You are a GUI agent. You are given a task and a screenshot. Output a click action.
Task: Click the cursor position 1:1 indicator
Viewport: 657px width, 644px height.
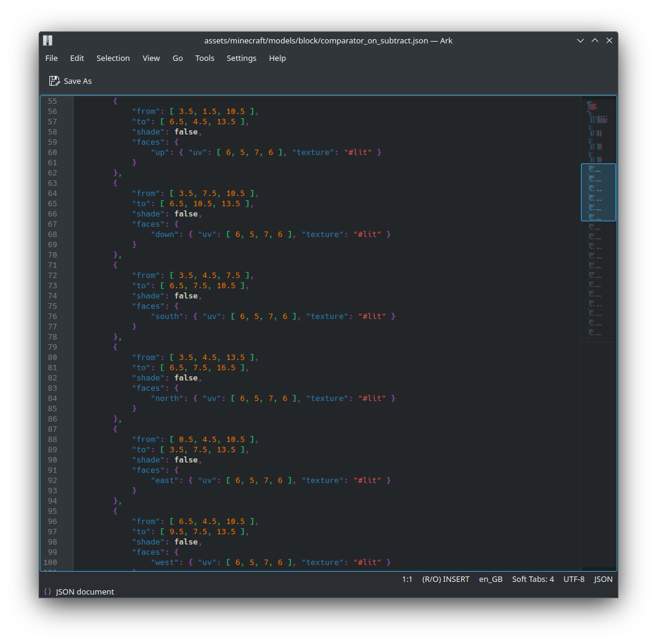407,579
